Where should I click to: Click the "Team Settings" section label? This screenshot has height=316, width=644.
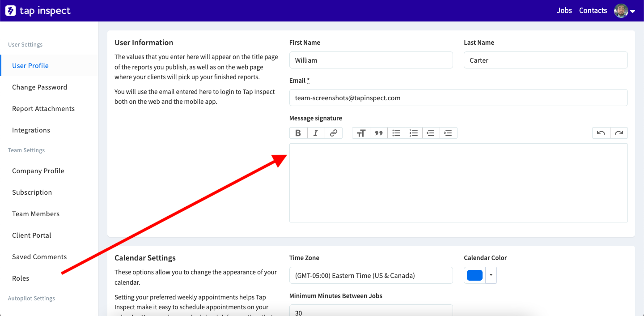click(26, 150)
